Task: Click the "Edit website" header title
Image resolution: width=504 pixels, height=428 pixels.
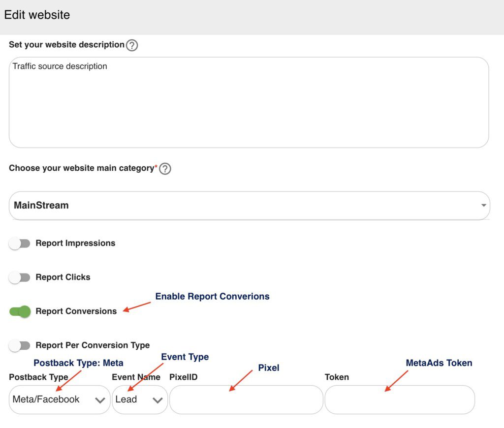Action: click(x=37, y=15)
